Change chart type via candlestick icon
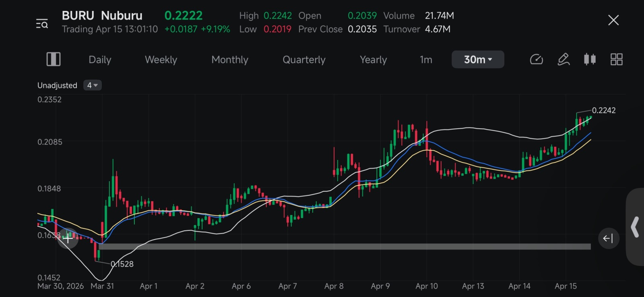The image size is (644, 297). (x=590, y=59)
